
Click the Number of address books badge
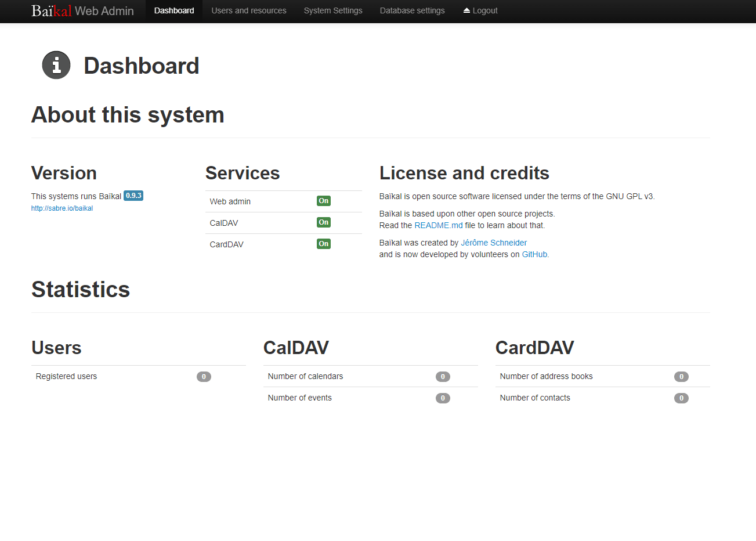coord(681,377)
